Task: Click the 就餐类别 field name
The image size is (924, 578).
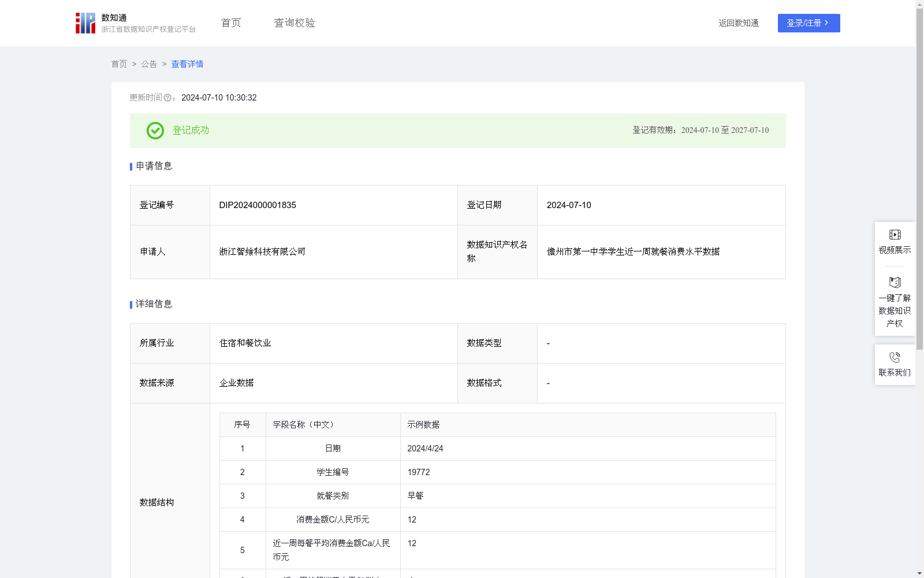Action: (333, 496)
